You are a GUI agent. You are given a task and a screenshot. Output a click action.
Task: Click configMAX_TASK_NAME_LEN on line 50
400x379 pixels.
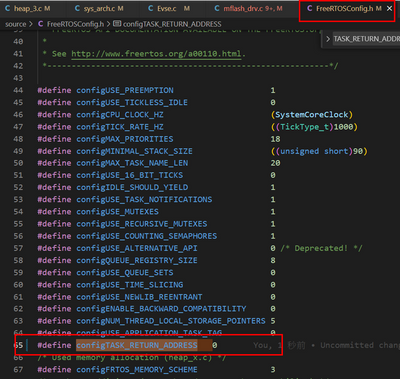click(132, 163)
